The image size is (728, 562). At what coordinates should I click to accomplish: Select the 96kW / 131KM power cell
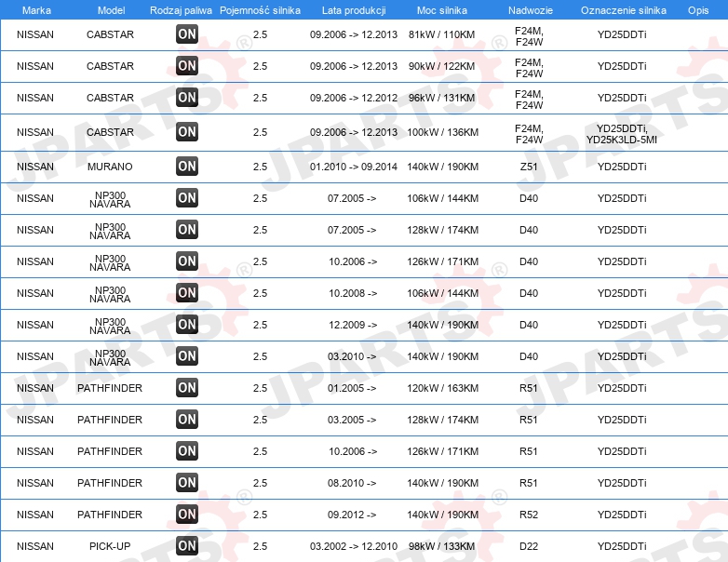click(x=441, y=98)
